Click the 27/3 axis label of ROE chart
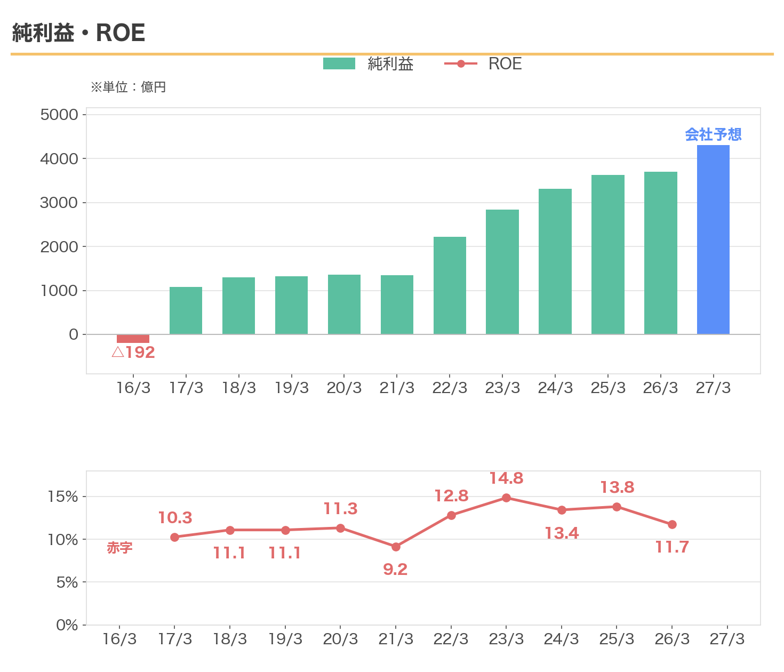 pos(727,639)
